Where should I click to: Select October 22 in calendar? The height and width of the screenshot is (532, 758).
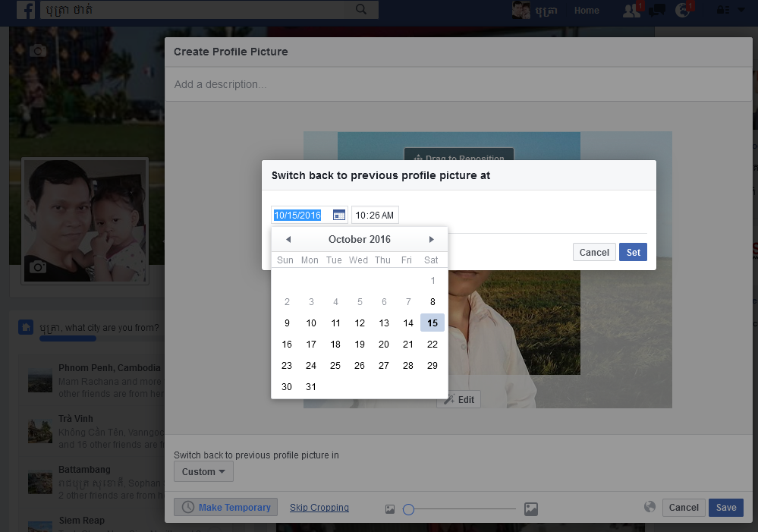click(432, 345)
